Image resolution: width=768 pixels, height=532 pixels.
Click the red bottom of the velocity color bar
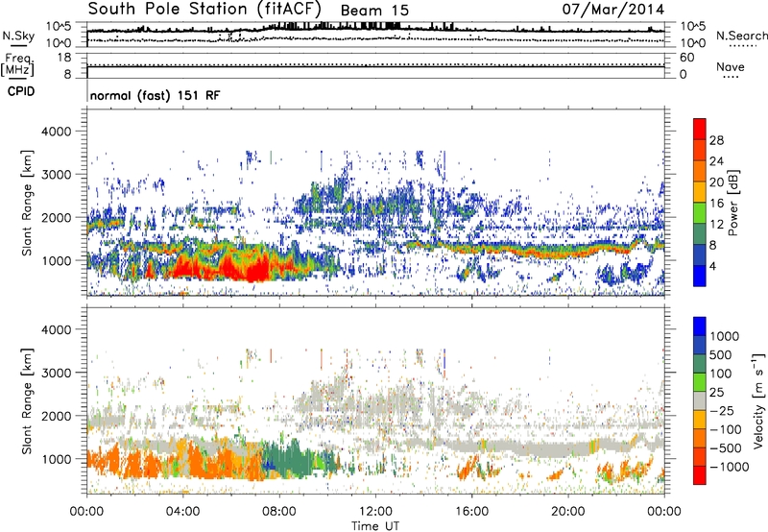click(700, 475)
